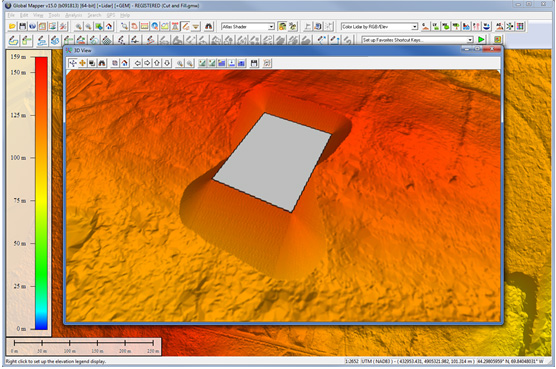The width and height of the screenshot is (556, 369).
Task: Click the '1:2652' scale in status bar
Action: (x=352, y=361)
